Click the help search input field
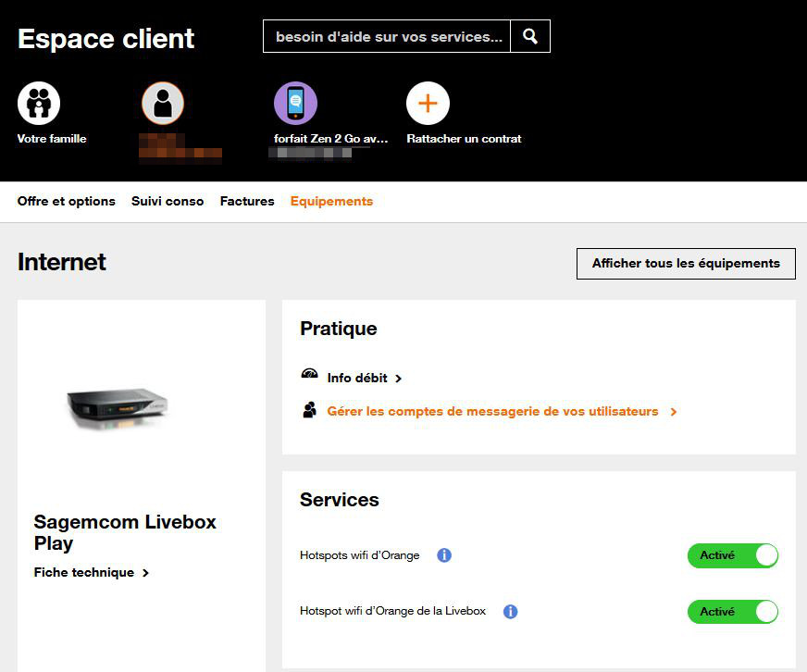The image size is (807, 672). (386, 36)
